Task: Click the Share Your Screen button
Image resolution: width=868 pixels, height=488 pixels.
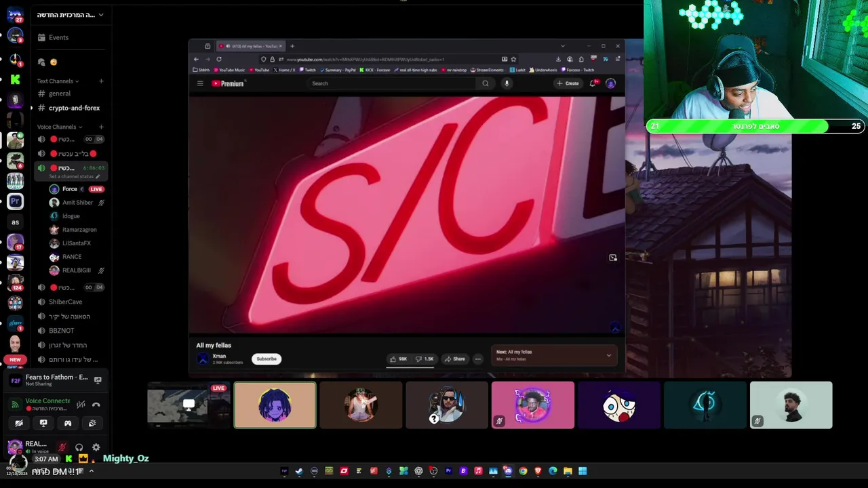Action: (43, 423)
